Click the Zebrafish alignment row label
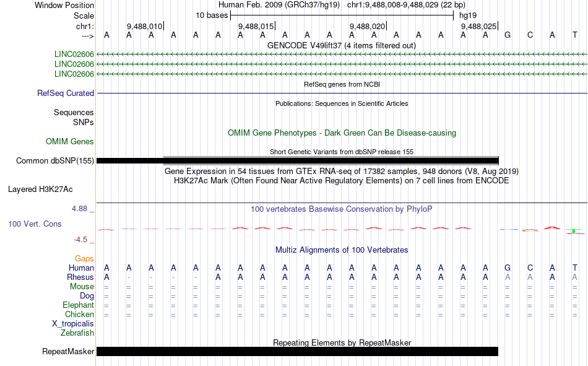588x366 pixels. point(77,333)
